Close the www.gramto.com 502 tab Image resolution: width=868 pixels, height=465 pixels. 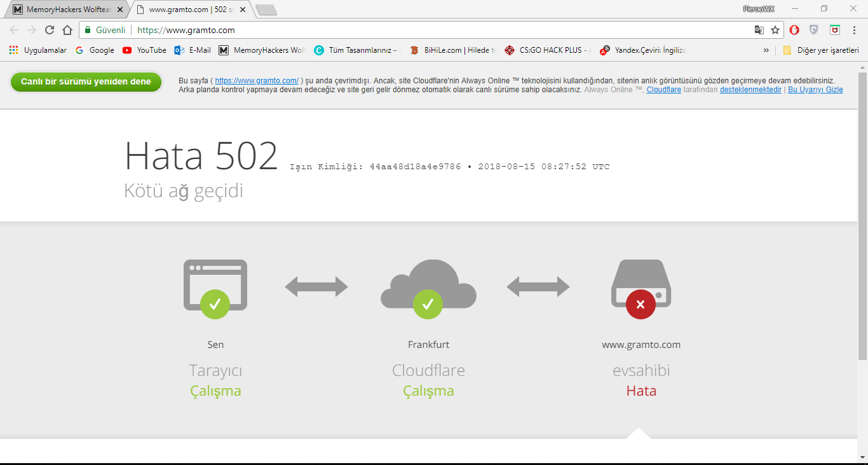coord(242,10)
